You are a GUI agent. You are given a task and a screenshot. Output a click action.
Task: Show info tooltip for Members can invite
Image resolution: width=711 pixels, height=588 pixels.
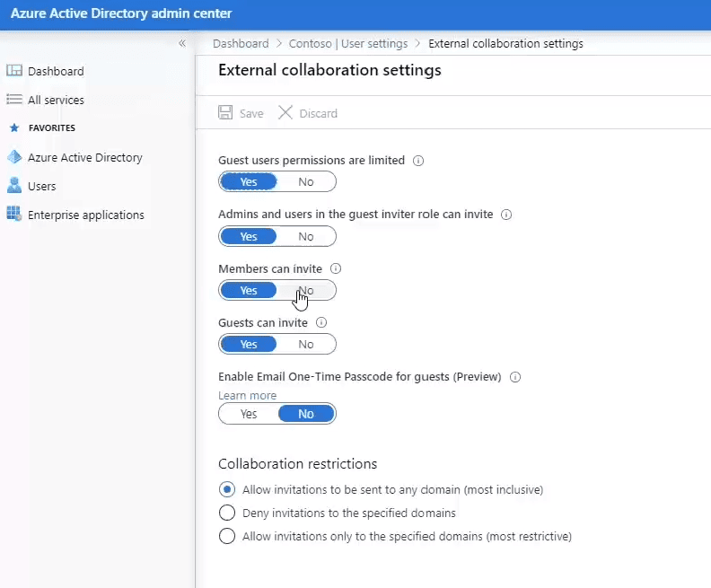pos(336,268)
